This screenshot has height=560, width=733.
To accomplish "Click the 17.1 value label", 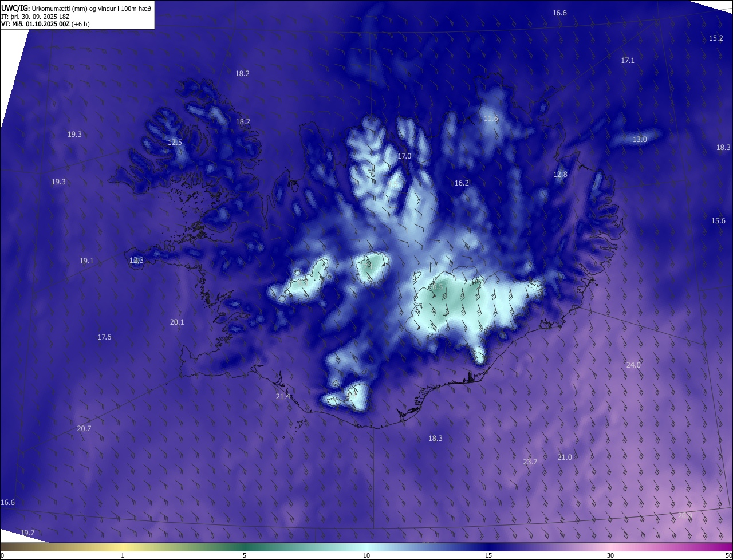I will [628, 60].
